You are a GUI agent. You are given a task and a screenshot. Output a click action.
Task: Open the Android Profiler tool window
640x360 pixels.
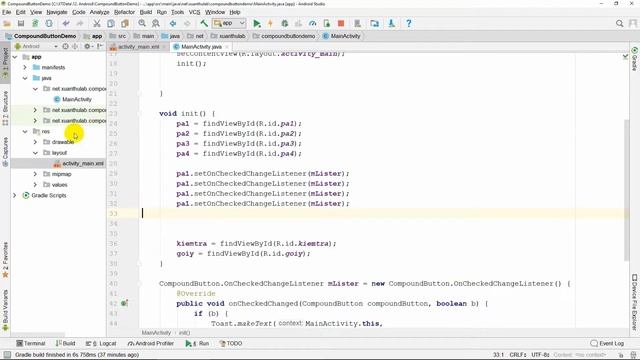pyautogui.click(x=151, y=343)
